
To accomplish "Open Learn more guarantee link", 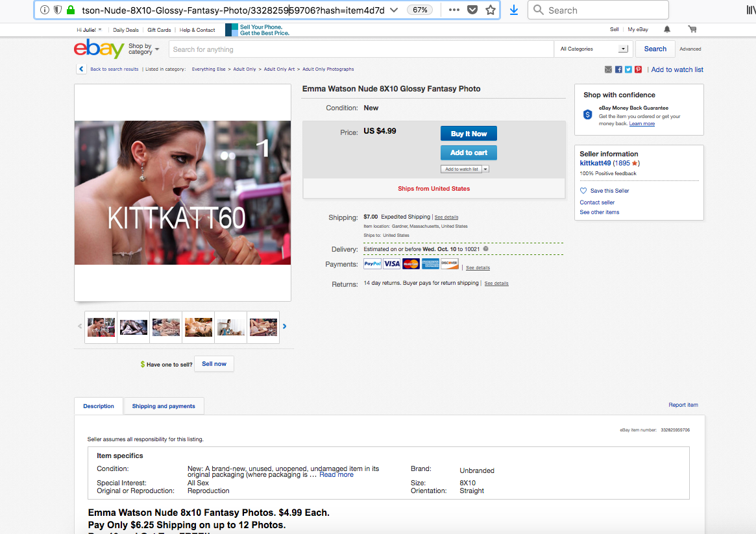I will 642,124.
